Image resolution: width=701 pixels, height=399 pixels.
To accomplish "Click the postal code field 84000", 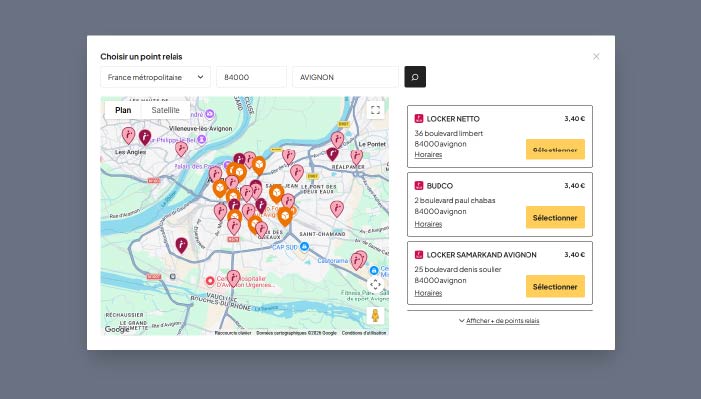I will click(251, 77).
